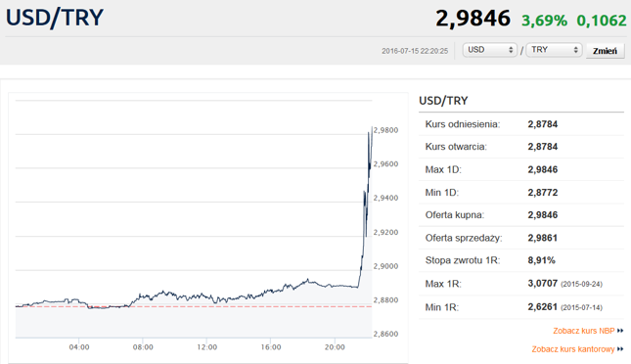Click the current rate value 2,9846

pyautogui.click(x=473, y=19)
